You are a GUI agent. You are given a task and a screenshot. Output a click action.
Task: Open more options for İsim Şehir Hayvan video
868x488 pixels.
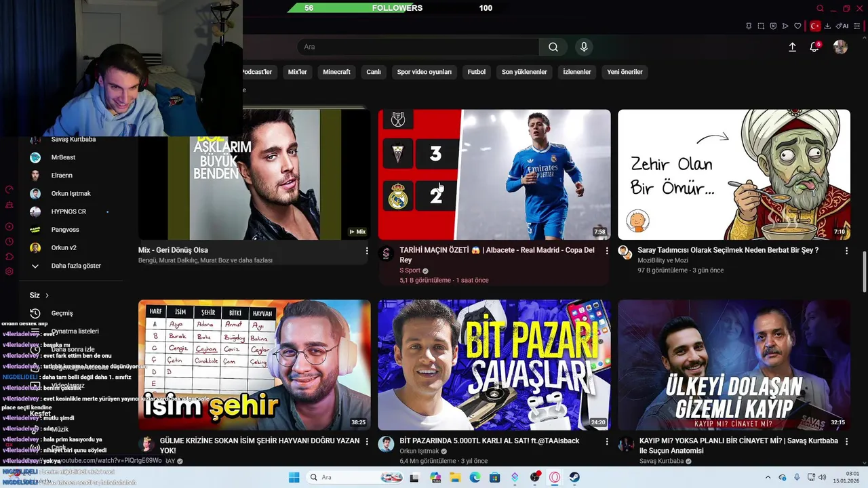(367, 441)
